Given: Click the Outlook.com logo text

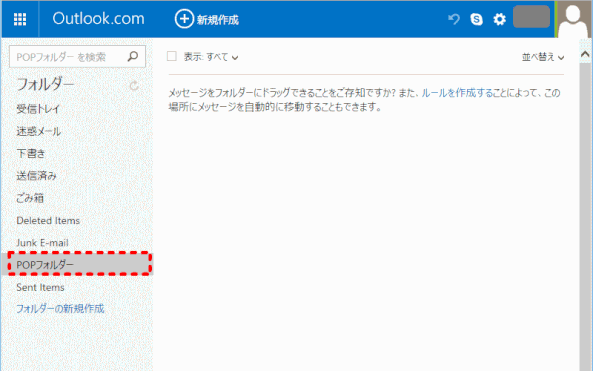Looking at the screenshot, I should (x=98, y=19).
